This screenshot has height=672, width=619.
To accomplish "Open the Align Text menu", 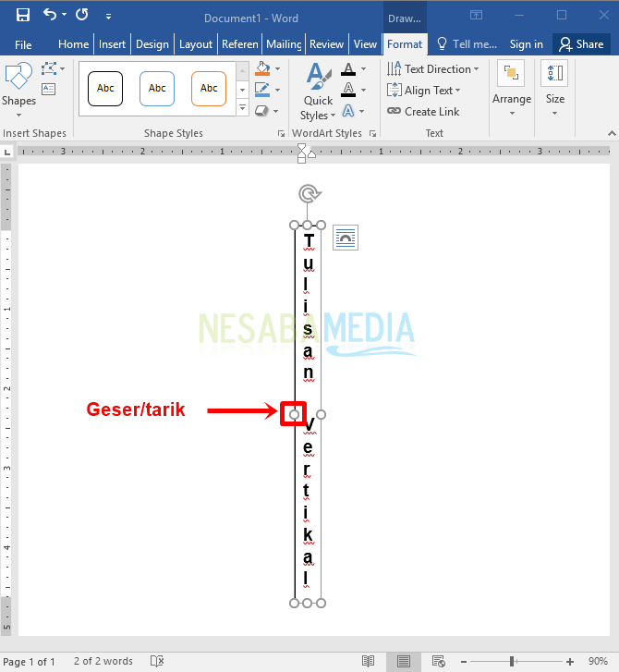I will 423,91.
